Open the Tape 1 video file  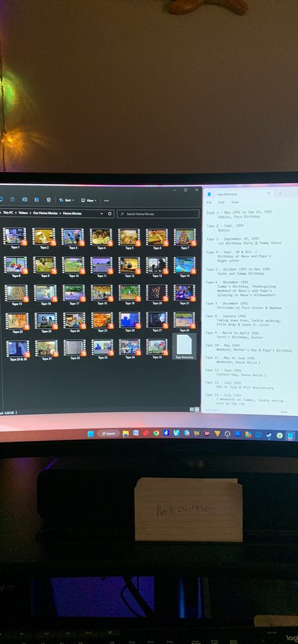(x=15, y=237)
